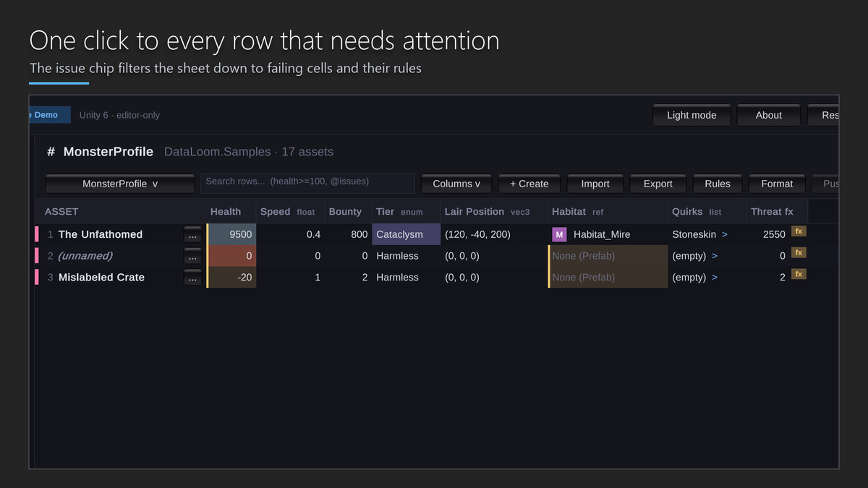Toggle Light mode
The image size is (868, 488).
pyautogui.click(x=692, y=115)
